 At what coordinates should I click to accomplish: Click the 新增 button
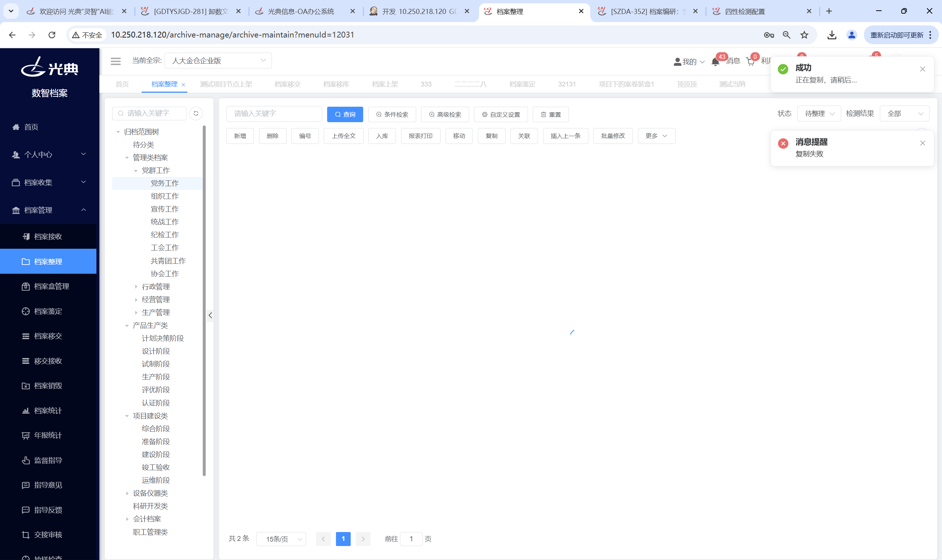[240, 136]
